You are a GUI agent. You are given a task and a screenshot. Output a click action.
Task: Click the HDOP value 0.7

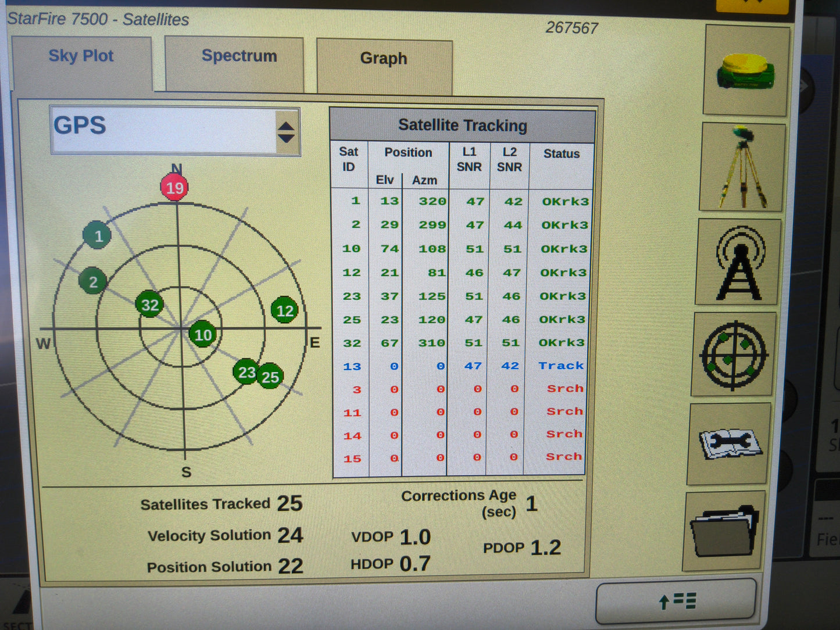(415, 564)
